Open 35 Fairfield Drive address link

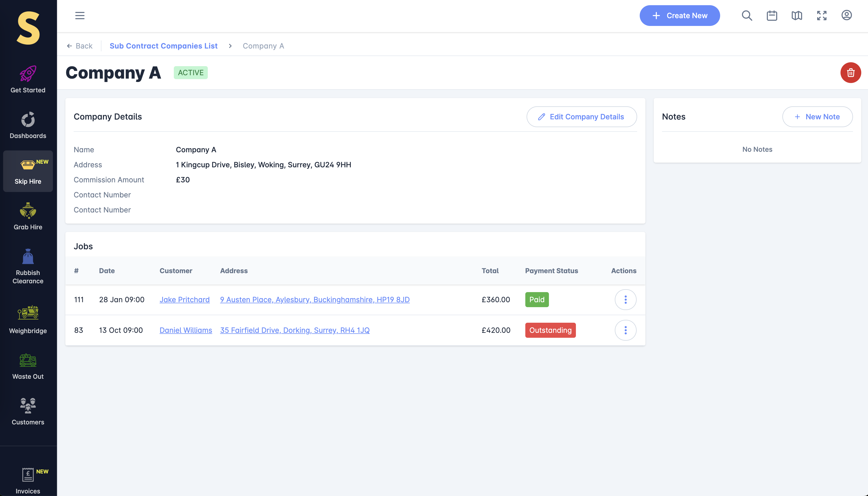[295, 330]
